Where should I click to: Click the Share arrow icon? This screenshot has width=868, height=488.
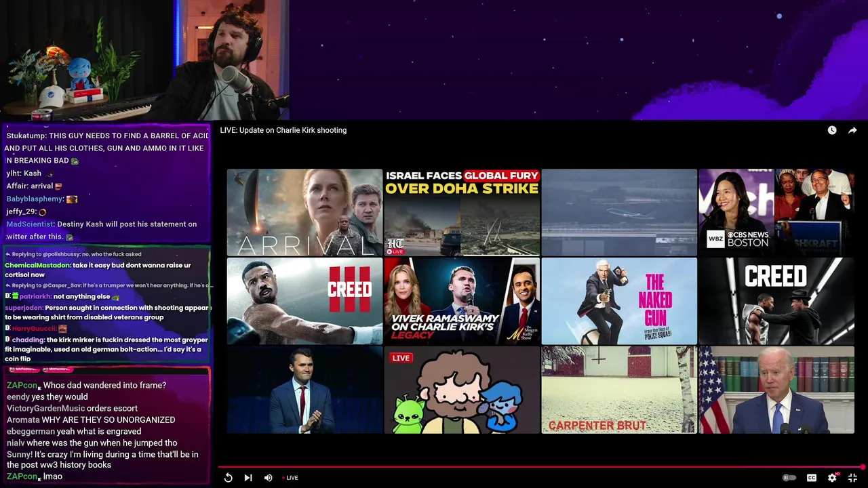pos(852,130)
